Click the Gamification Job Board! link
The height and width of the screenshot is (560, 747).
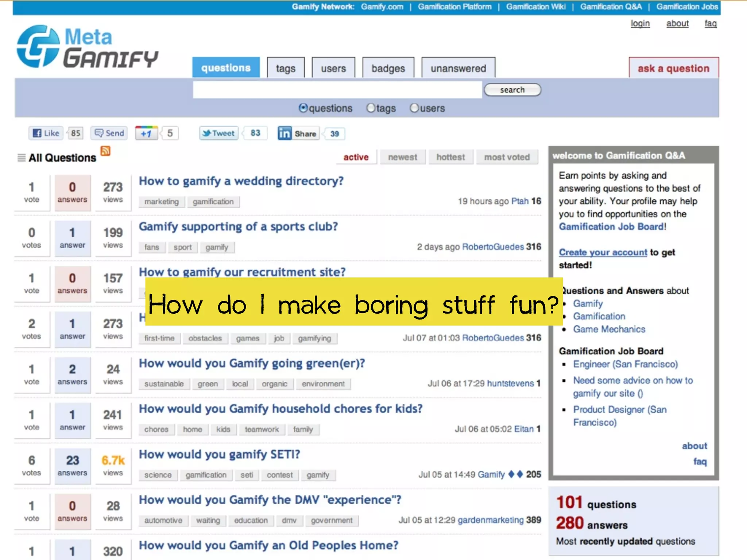point(613,227)
